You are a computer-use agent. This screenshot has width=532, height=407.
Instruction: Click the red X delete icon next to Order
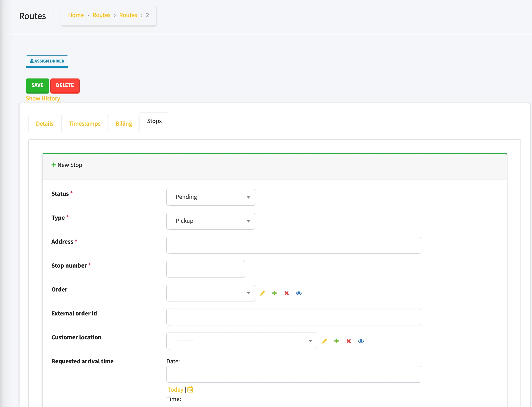pos(286,293)
